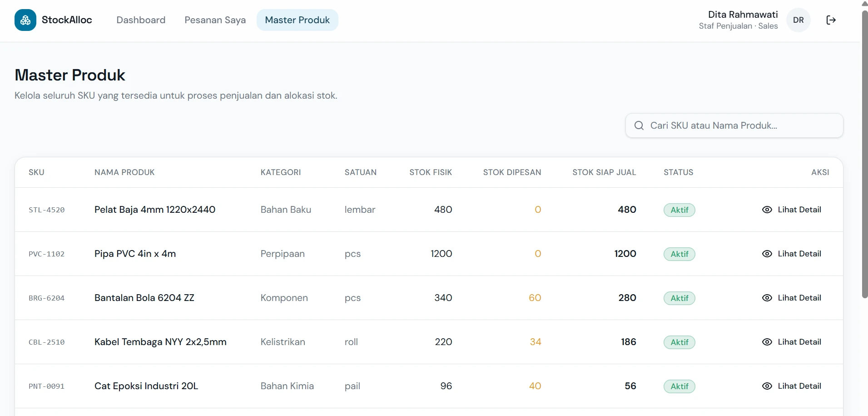Screen dimensions: 868x416
Task: Click the NAMA PRODUK column header
Action: [x=124, y=172]
